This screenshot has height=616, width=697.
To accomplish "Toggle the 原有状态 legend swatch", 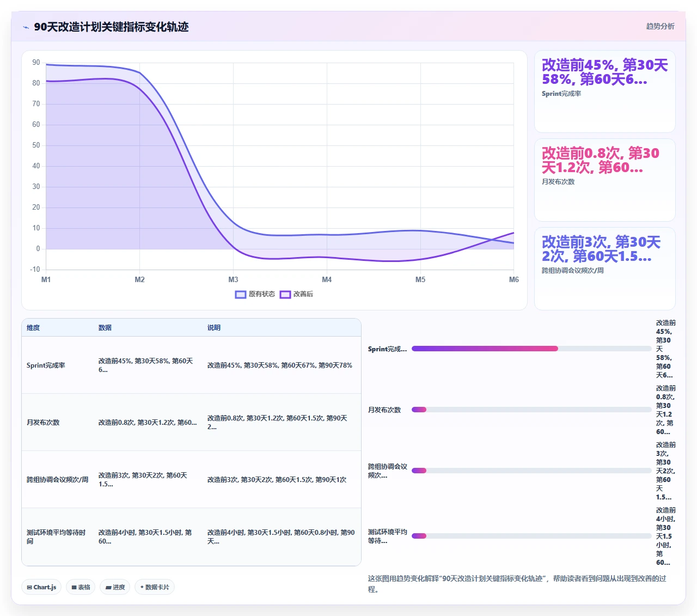I will coord(241,295).
